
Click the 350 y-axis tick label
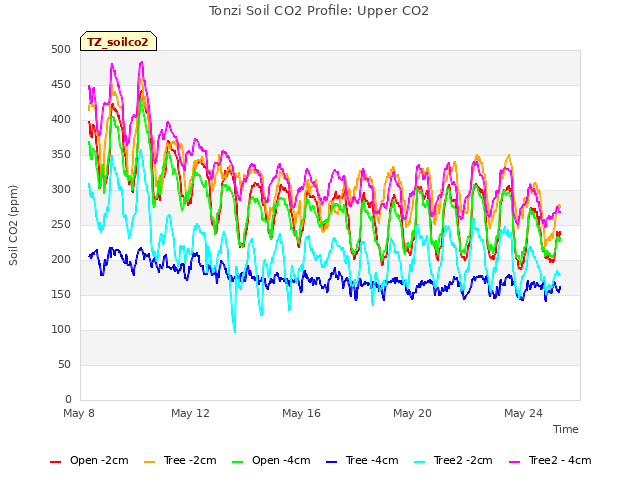tap(61, 155)
